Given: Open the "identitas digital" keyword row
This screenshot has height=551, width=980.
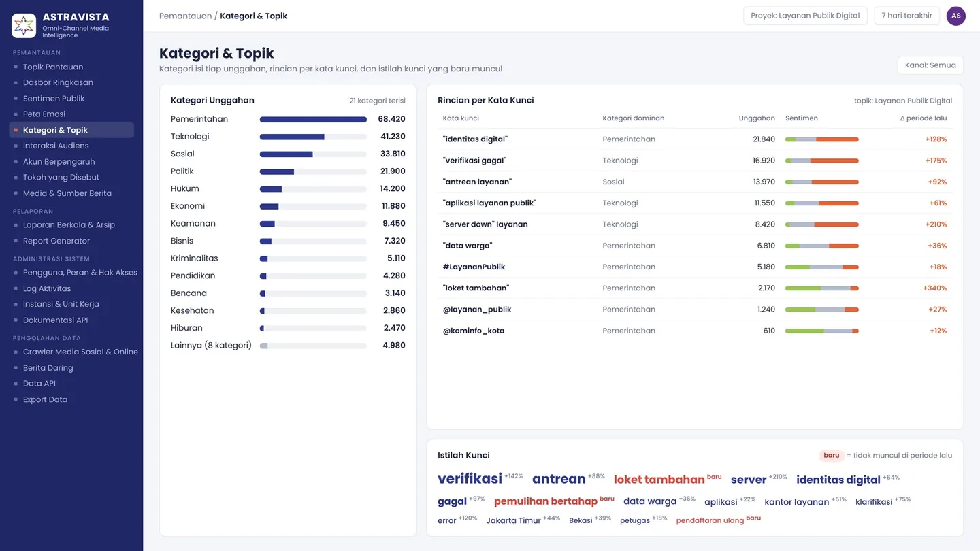Looking at the screenshot, I should click(x=695, y=139).
